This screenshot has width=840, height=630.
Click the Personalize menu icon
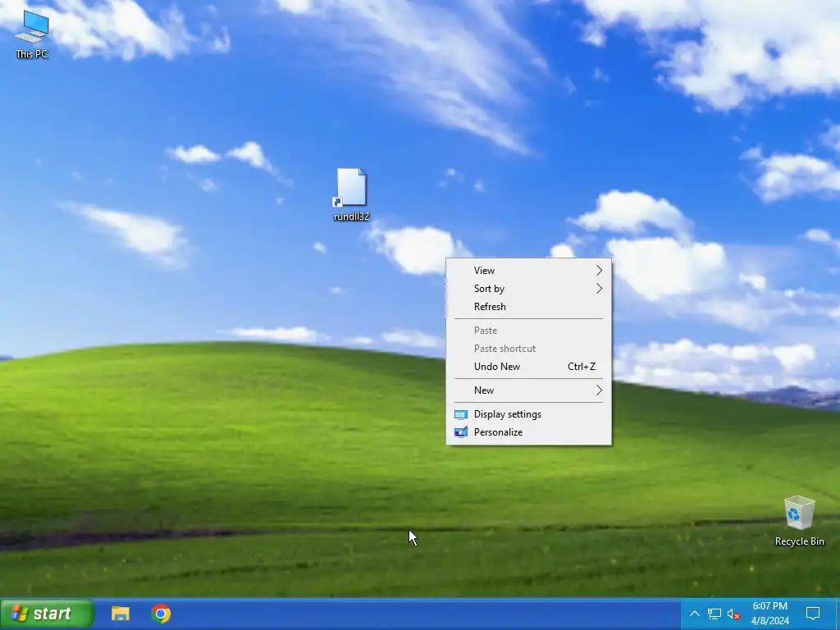pos(461,432)
